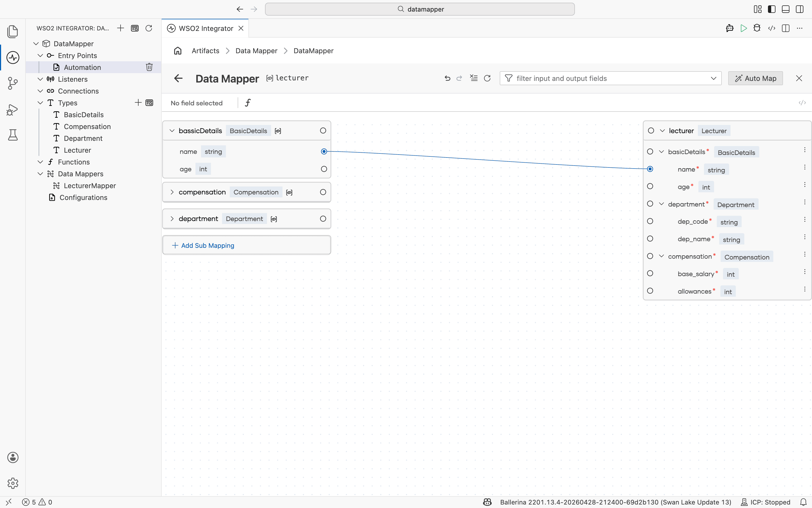Start debugging with the bug icon
Screen dimensions: 812x508
757,28
